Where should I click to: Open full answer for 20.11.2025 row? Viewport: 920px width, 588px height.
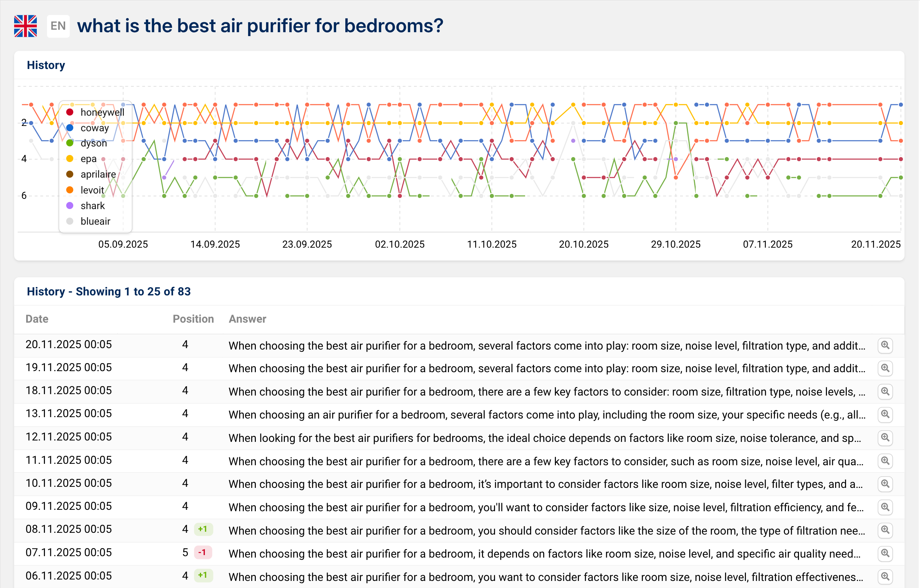pyautogui.click(x=885, y=345)
